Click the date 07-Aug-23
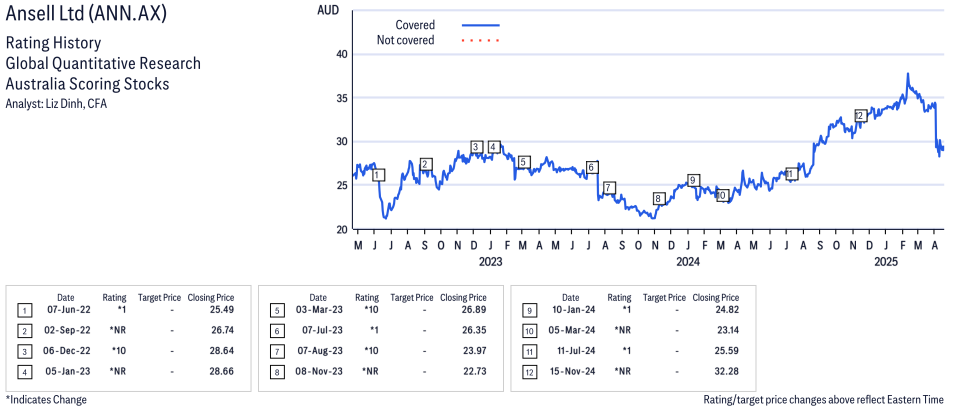Image resolution: width=955 pixels, height=407 pixels. 323,351
